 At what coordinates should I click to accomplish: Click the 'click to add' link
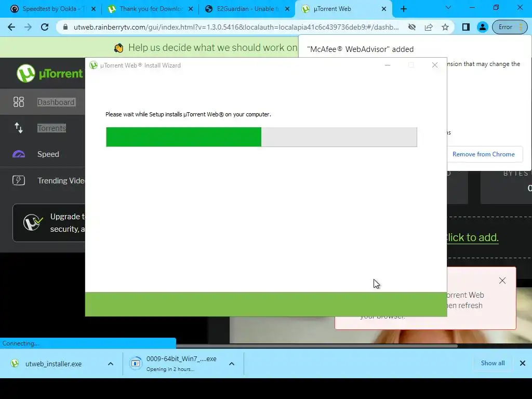pyautogui.click(x=472, y=237)
